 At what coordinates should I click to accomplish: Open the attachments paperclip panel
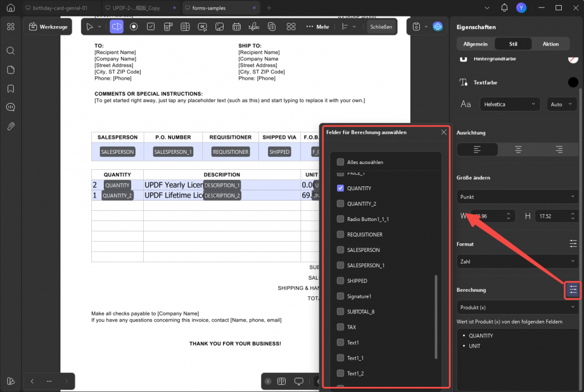click(11, 126)
